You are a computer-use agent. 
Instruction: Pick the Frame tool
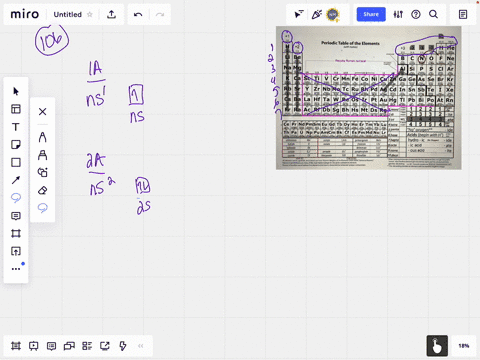point(16,233)
